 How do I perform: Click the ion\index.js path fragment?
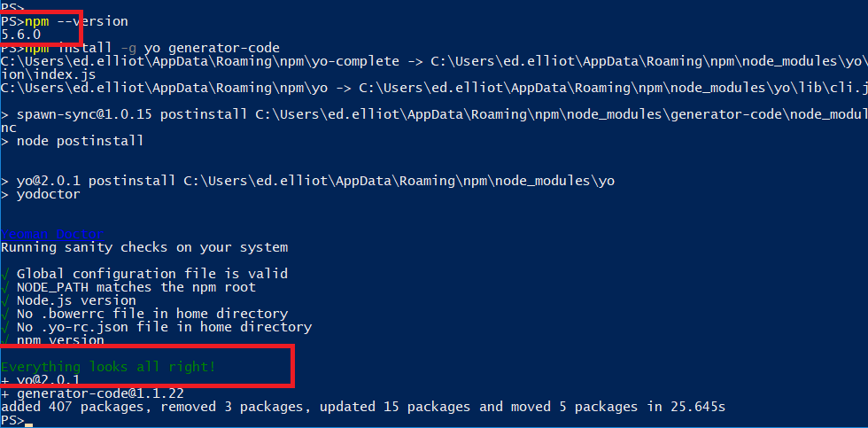pyautogui.click(x=49, y=74)
